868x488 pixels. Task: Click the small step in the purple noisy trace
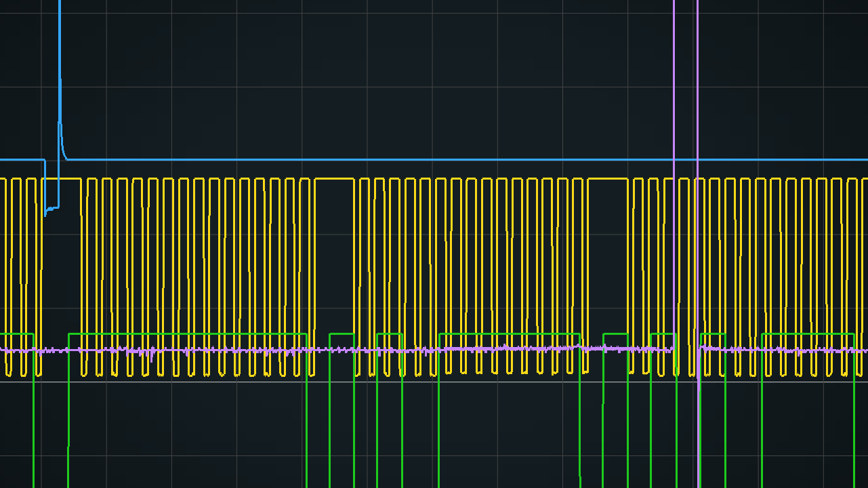pyautogui.click(x=579, y=347)
